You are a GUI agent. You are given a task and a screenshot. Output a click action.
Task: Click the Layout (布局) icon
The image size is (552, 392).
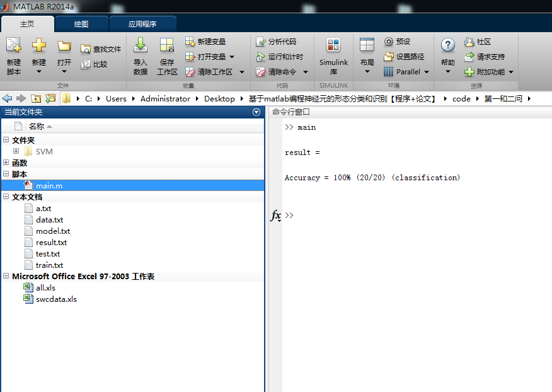tap(367, 45)
